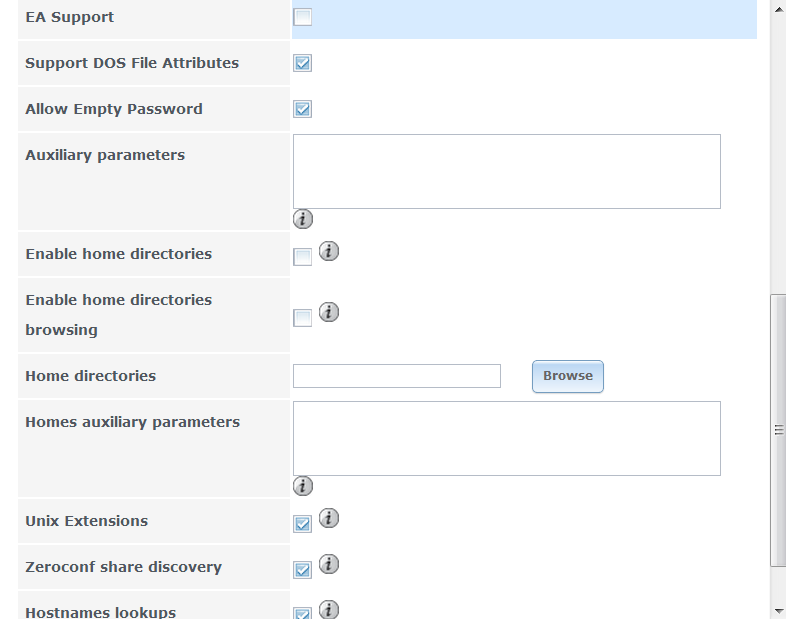Uncheck the Unix Extensions checkbox

[303, 524]
